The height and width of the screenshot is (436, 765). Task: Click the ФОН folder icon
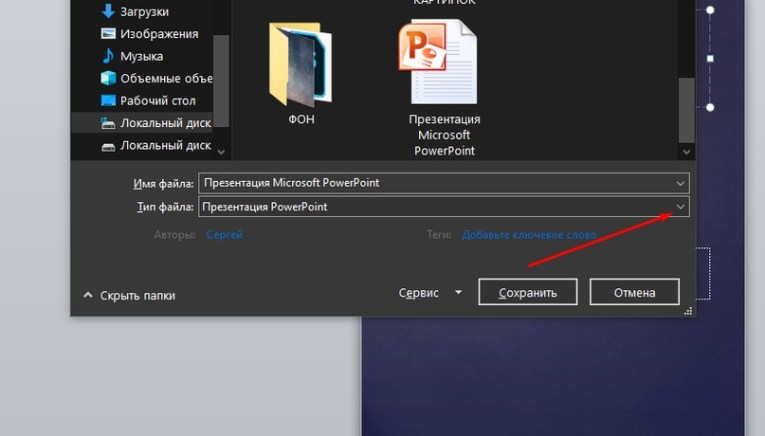(x=301, y=64)
